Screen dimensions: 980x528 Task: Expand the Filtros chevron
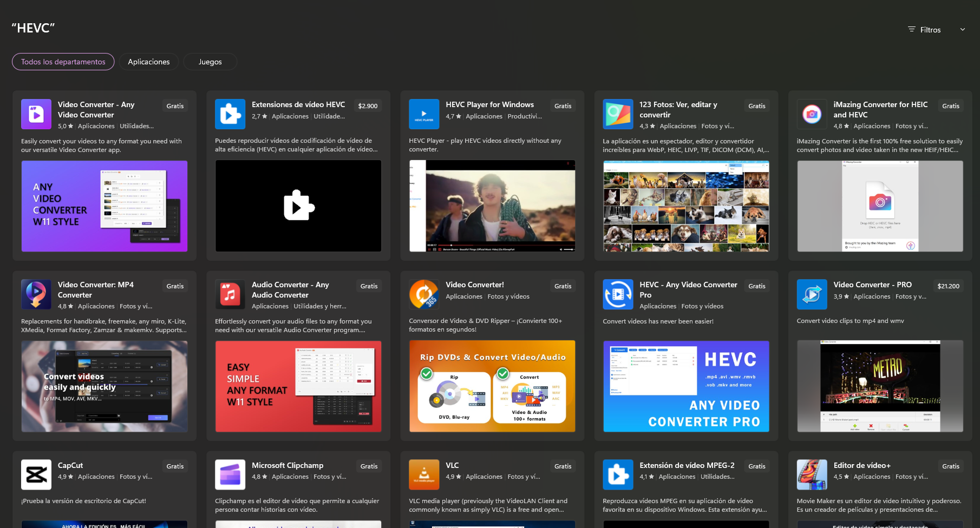coord(963,29)
